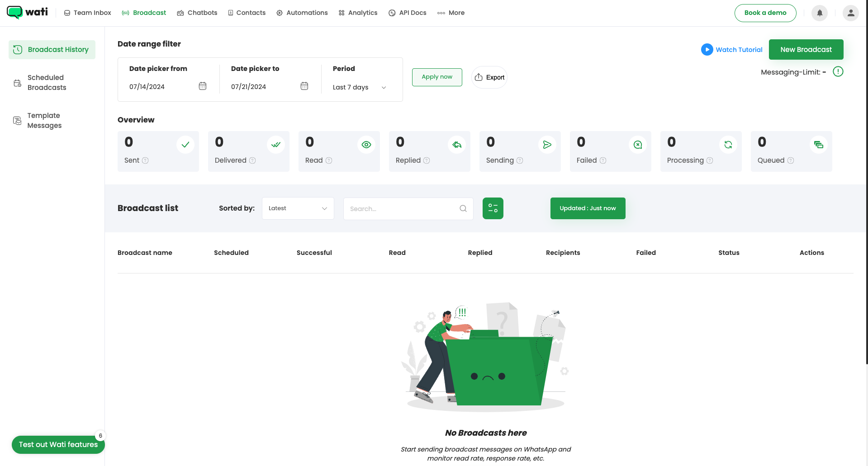Click the 'Date picker from' calendar icon
Screen dimensions: 868x466
click(x=203, y=86)
